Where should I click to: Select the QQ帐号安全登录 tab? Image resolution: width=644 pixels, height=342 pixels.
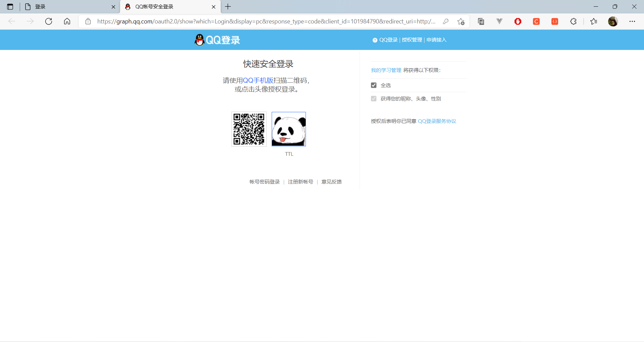click(170, 7)
